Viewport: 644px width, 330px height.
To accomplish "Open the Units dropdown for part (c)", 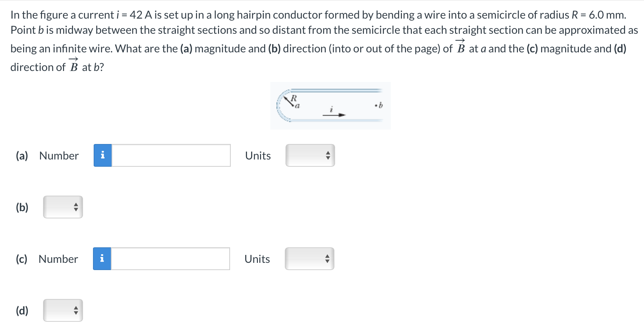I will 308,259.
